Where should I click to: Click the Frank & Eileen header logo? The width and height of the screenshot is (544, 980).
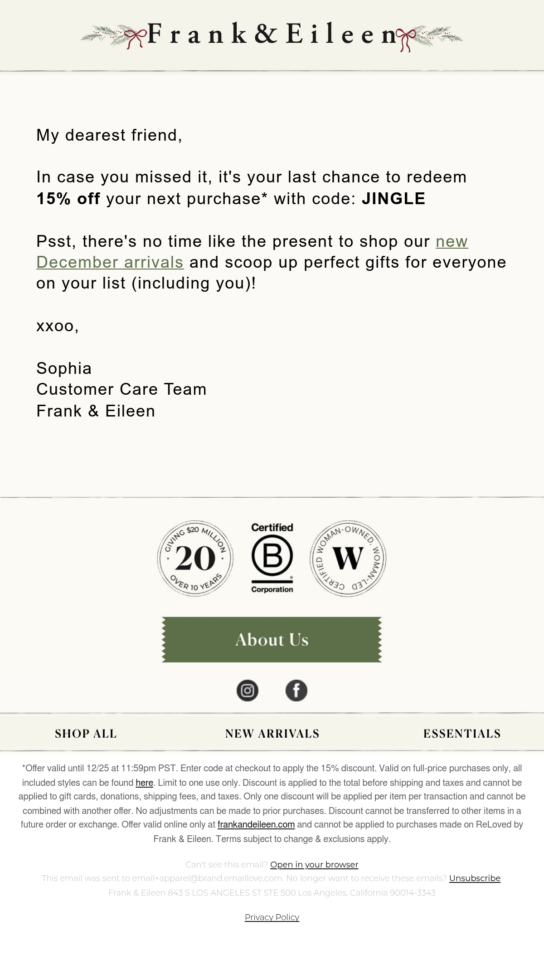point(272,34)
